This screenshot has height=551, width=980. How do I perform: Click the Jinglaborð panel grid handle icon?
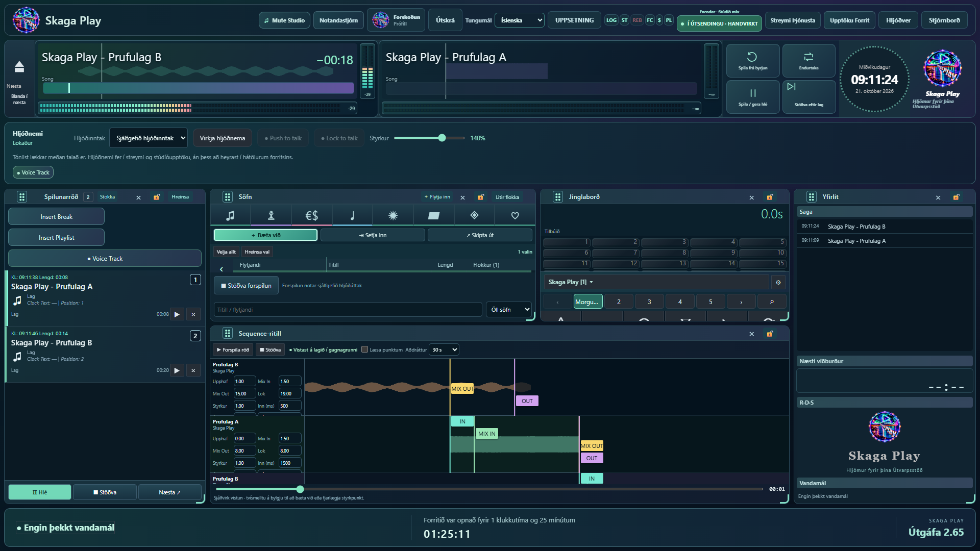tap(558, 197)
